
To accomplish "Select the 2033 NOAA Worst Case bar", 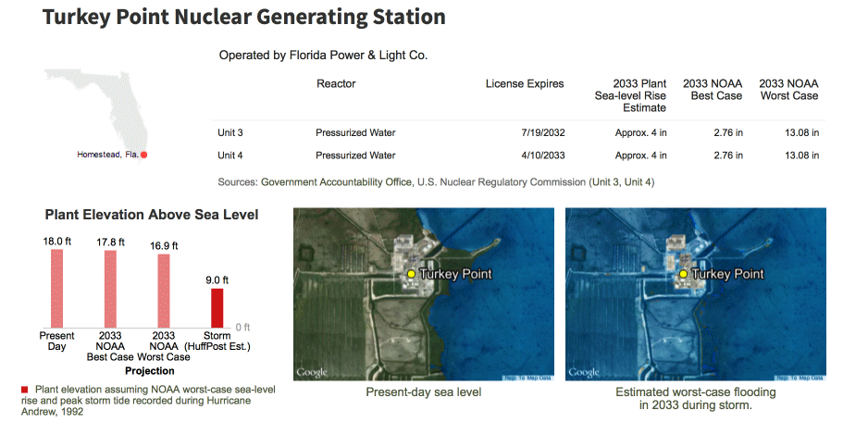I will [x=164, y=291].
